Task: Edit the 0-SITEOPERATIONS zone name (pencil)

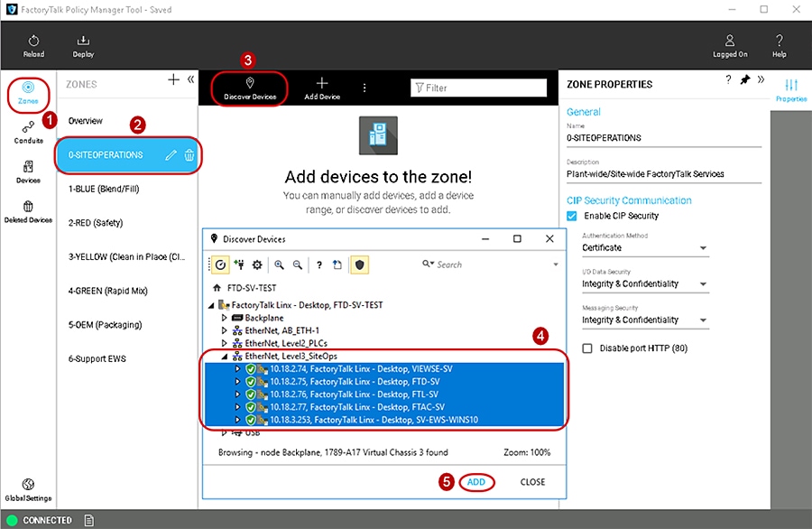Action: [x=171, y=155]
